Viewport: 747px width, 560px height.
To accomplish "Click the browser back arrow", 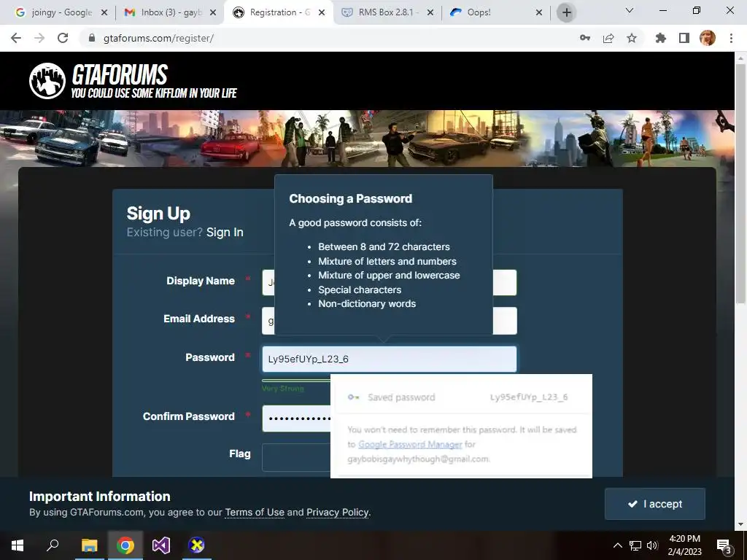I will [x=16, y=38].
